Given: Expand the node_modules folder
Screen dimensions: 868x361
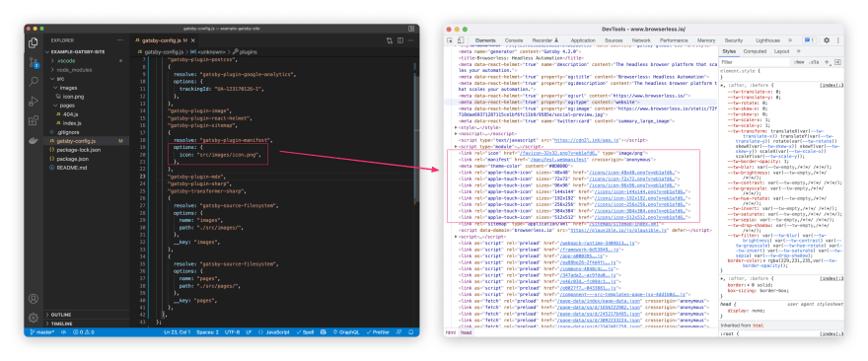Looking at the screenshot, I should coord(69,70).
